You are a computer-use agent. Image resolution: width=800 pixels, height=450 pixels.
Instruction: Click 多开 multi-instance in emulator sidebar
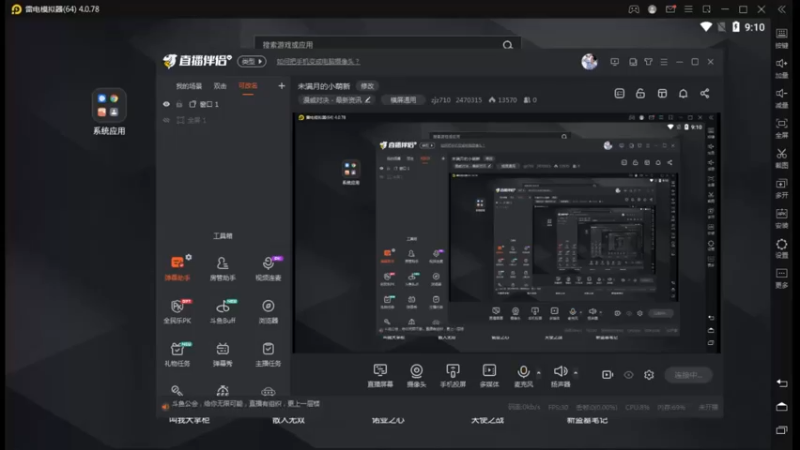pos(782,188)
